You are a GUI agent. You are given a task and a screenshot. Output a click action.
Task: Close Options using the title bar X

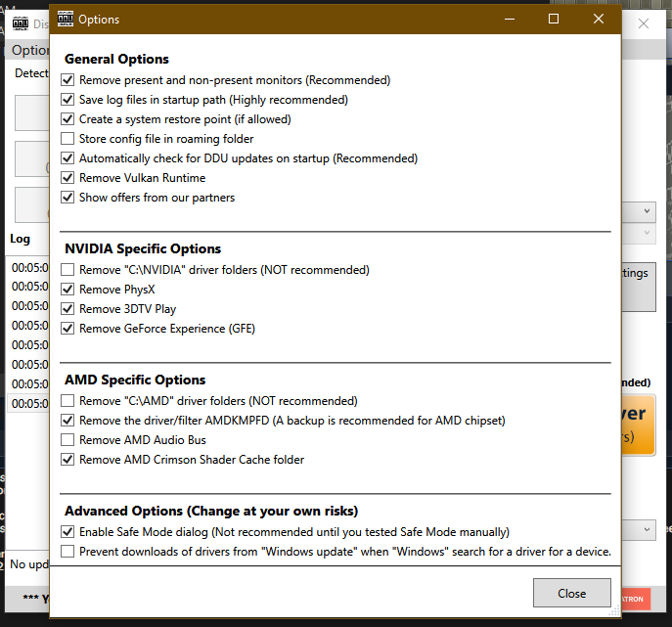(598, 19)
